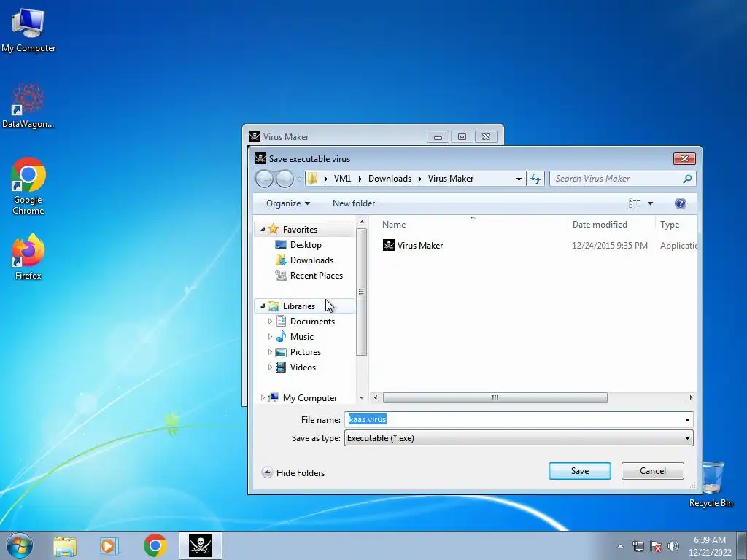Click the File name text field
Viewport: 747px width, 560px height.
click(514, 419)
